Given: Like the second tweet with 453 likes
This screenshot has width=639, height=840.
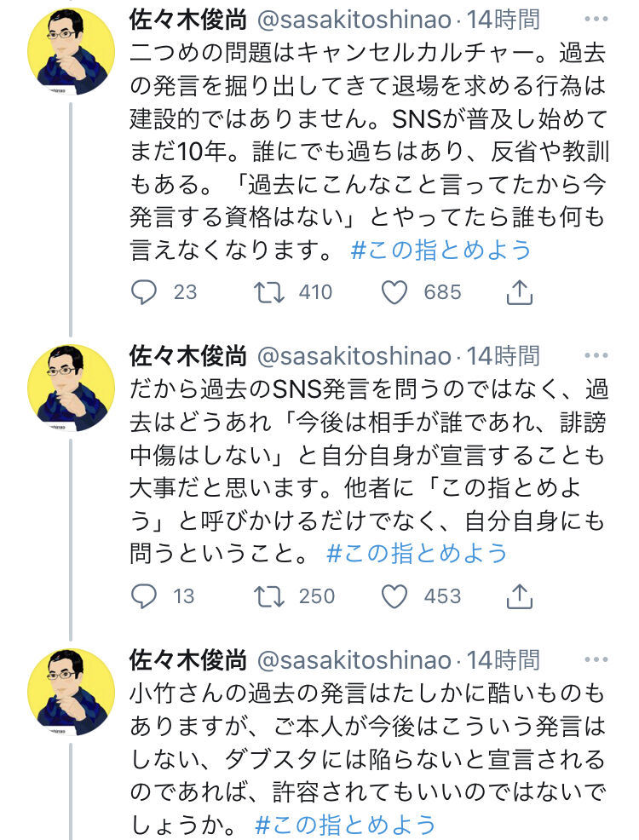Looking at the screenshot, I should click(394, 596).
